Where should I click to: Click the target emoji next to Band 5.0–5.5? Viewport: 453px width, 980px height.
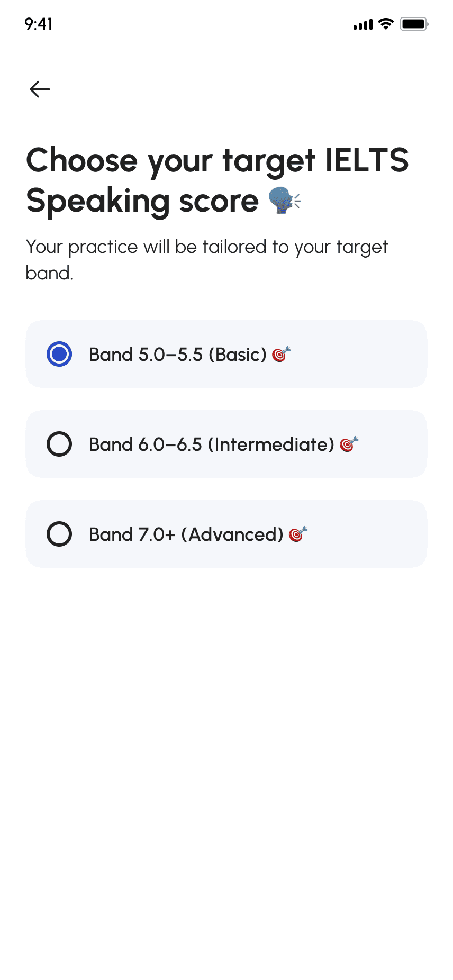(x=280, y=355)
